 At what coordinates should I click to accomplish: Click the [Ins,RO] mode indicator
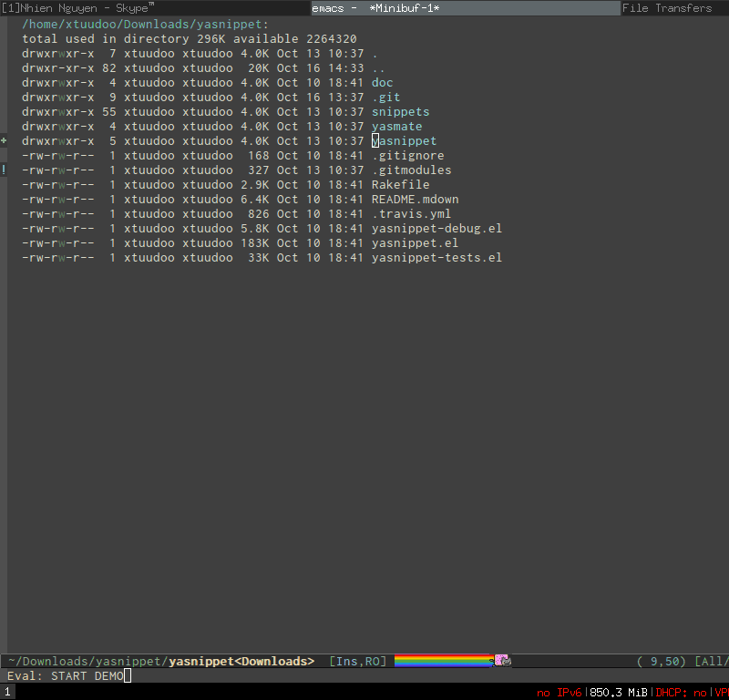click(x=357, y=661)
